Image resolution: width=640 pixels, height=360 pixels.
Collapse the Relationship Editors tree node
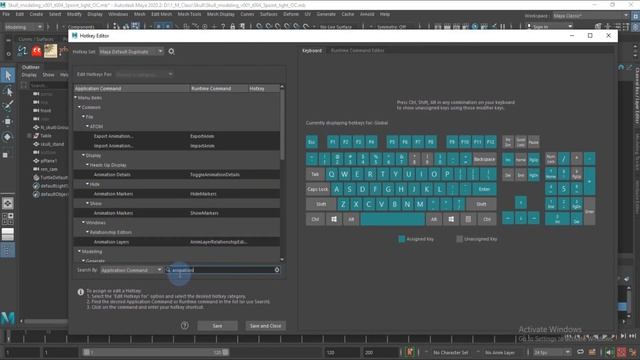click(87, 232)
